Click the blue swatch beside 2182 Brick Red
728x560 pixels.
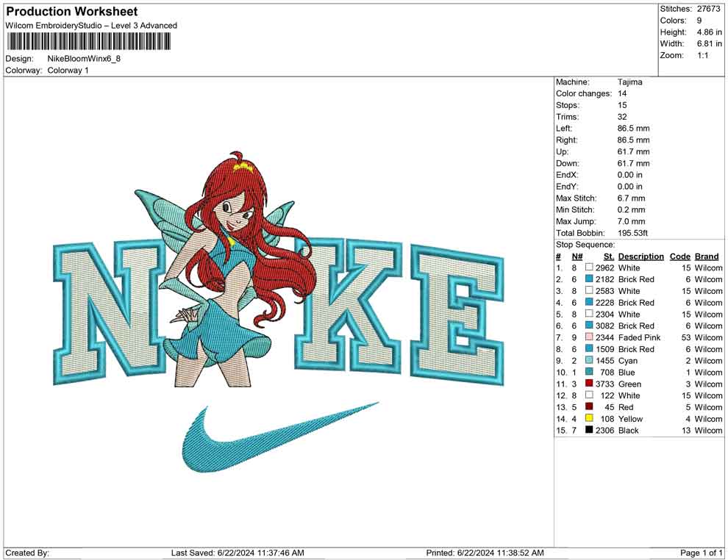[589, 279]
